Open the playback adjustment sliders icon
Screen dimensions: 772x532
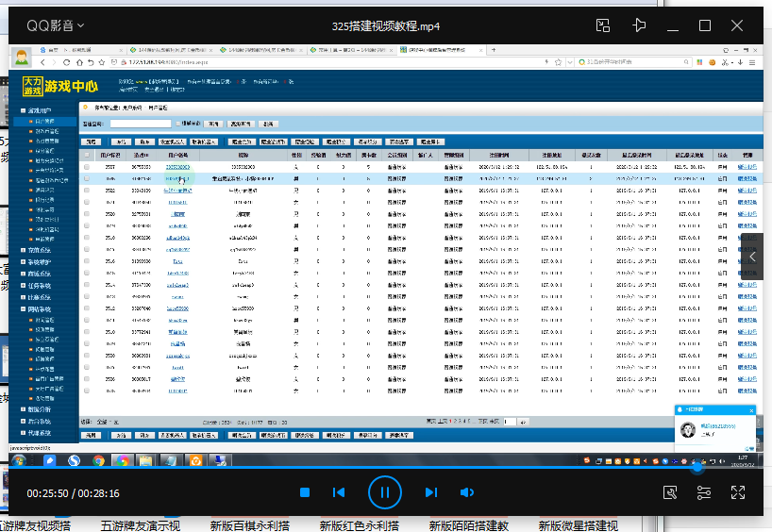[704, 492]
